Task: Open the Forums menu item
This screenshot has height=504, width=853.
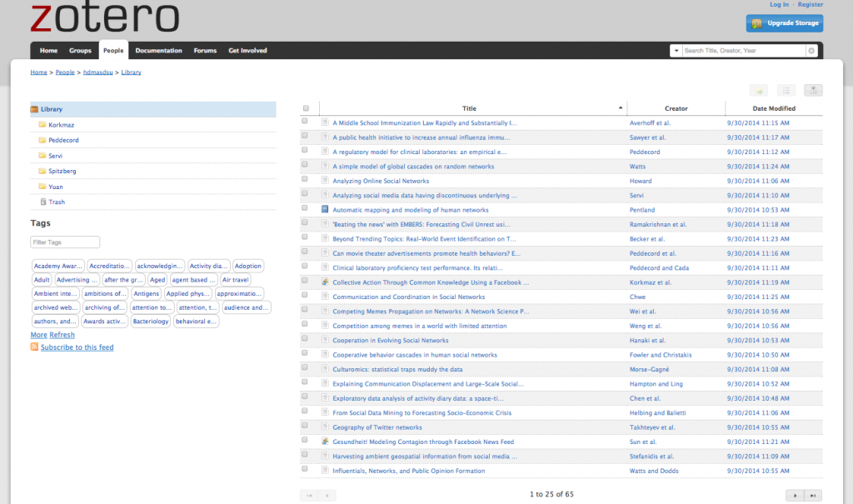Action: click(x=205, y=51)
